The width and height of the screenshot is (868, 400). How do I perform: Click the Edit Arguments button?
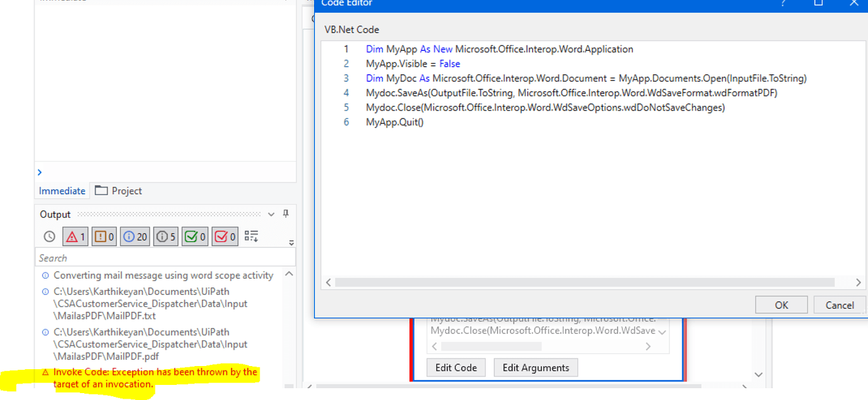pyautogui.click(x=535, y=367)
